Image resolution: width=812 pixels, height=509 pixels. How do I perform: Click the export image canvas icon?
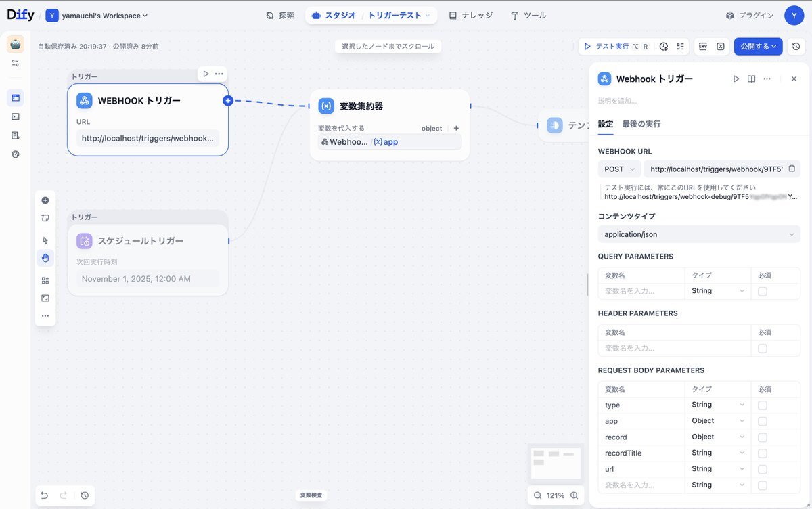45,298
